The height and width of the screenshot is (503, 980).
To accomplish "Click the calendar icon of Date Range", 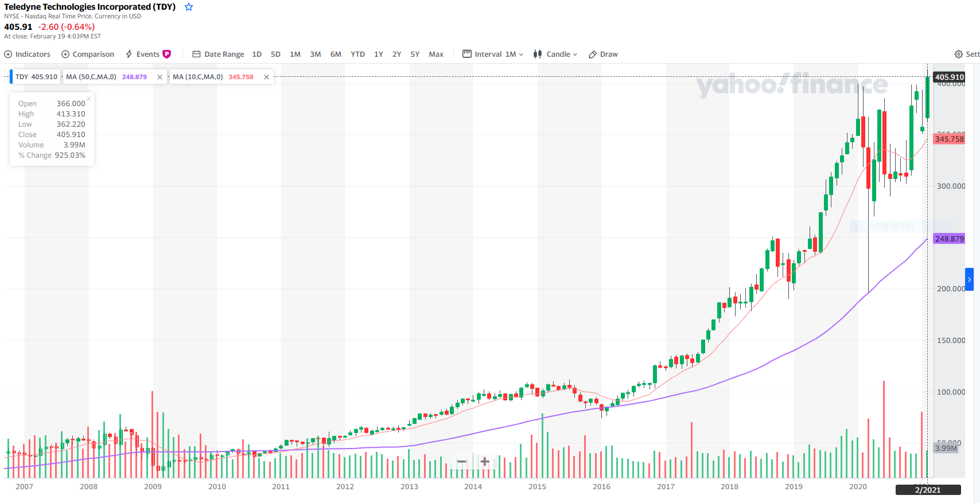I will [x=196, y=54].
